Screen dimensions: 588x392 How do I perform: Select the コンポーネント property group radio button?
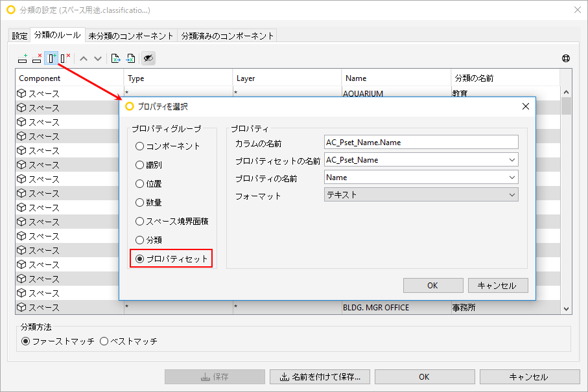(139, 146)
